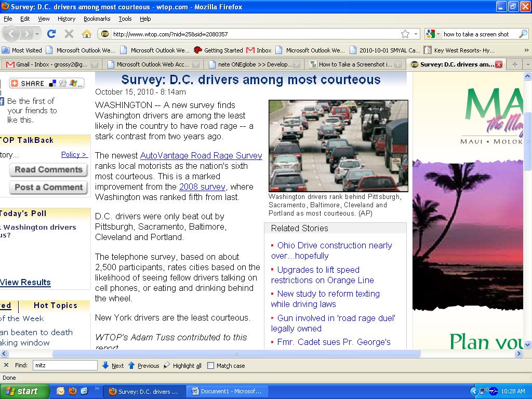Enable the Match case checkbox
The height and width of the screenshot is (399, 532).
point(210,366)
